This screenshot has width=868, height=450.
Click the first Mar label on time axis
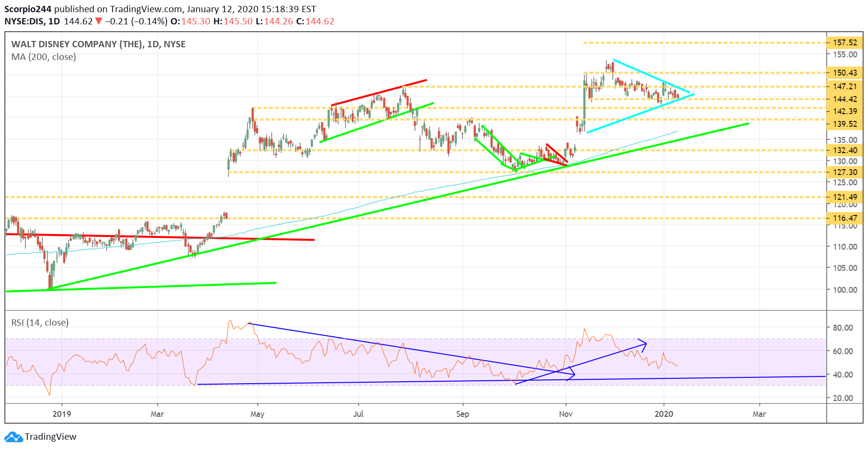(157, 414)
